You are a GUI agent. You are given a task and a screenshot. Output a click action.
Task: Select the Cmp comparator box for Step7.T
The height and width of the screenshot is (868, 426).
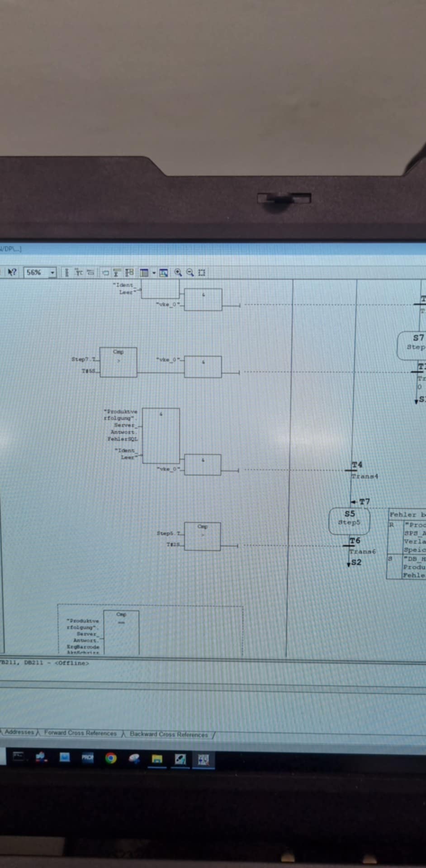(x=118, y=362)
